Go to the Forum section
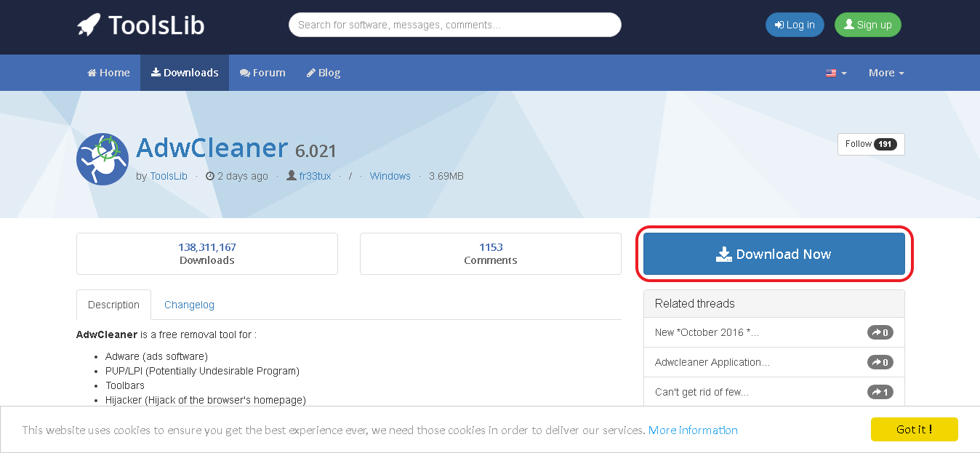 click(262, 73)
